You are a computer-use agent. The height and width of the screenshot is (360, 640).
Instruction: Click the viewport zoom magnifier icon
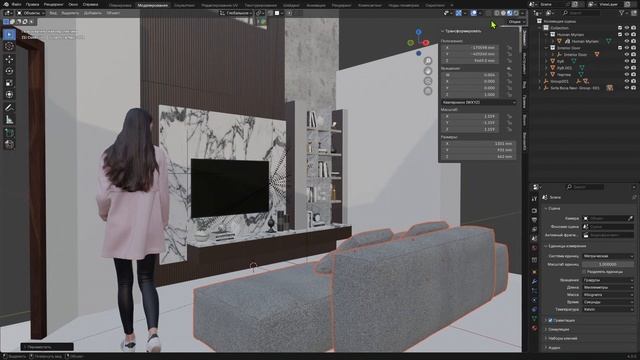coord(428,61)
